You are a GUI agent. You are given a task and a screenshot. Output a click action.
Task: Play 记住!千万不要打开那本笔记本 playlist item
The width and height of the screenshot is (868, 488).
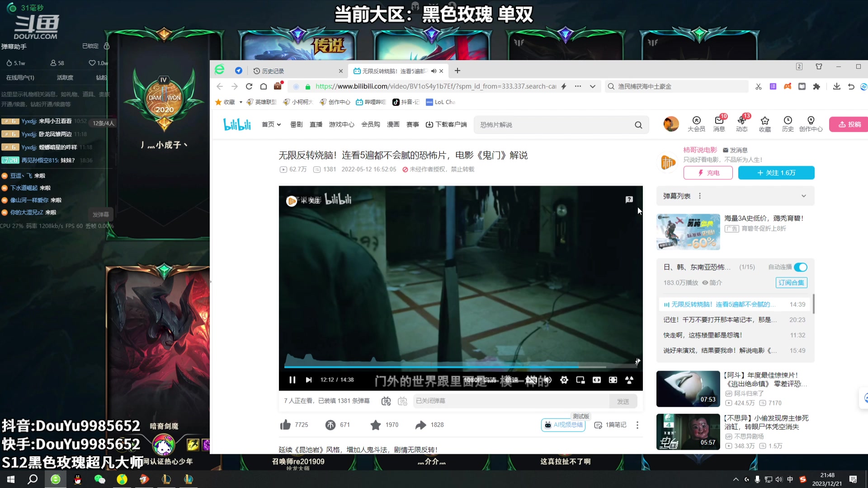(x=734, y=319)
